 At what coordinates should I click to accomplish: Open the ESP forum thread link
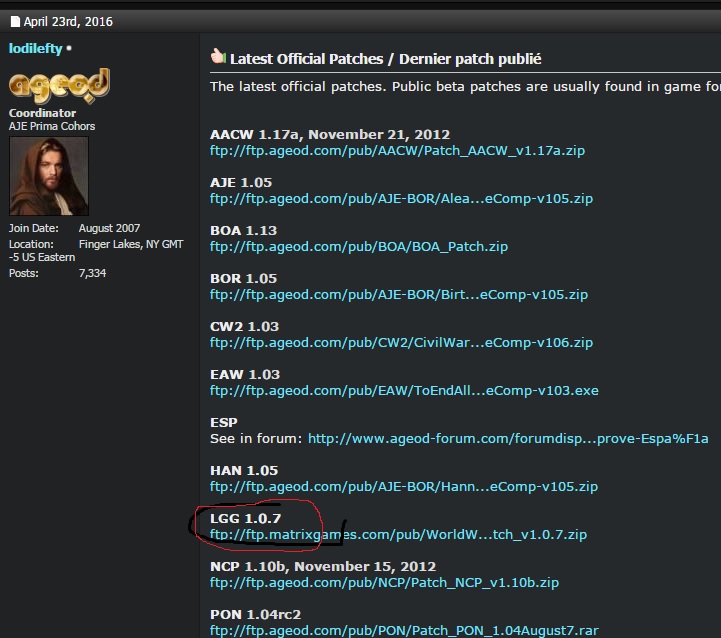coord(507,439)
